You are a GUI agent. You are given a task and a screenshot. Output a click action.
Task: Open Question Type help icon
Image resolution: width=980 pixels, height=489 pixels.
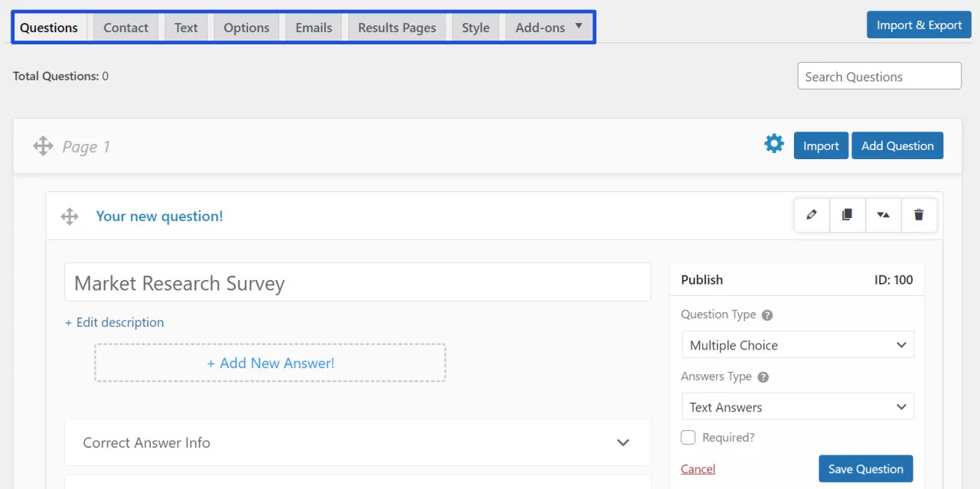[x=767, y=315]
